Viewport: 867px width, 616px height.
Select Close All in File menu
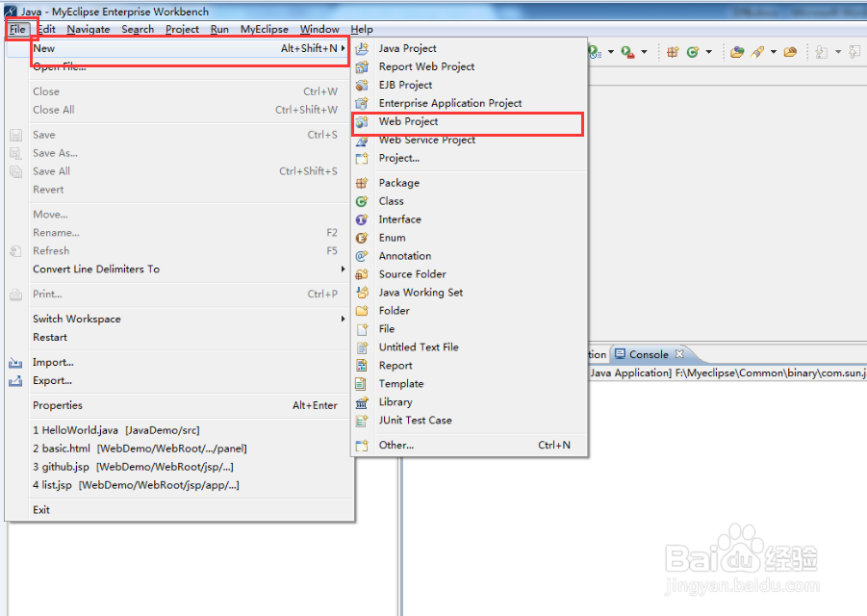180,110
